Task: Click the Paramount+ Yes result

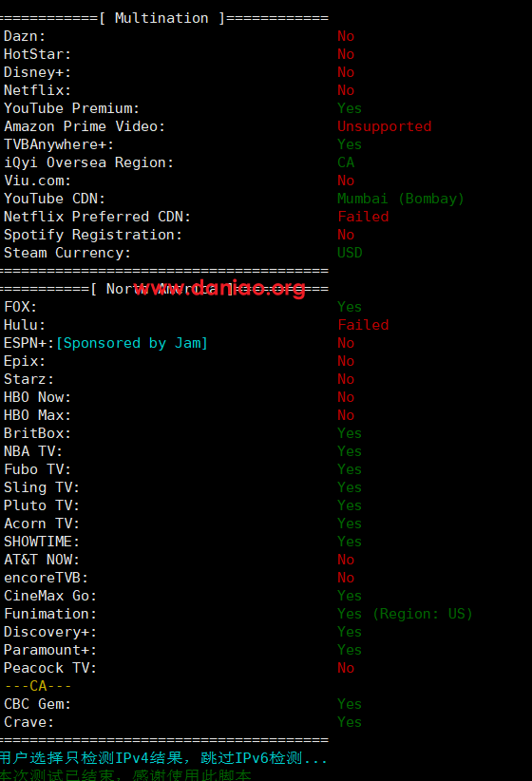Action: pos(350,650)
